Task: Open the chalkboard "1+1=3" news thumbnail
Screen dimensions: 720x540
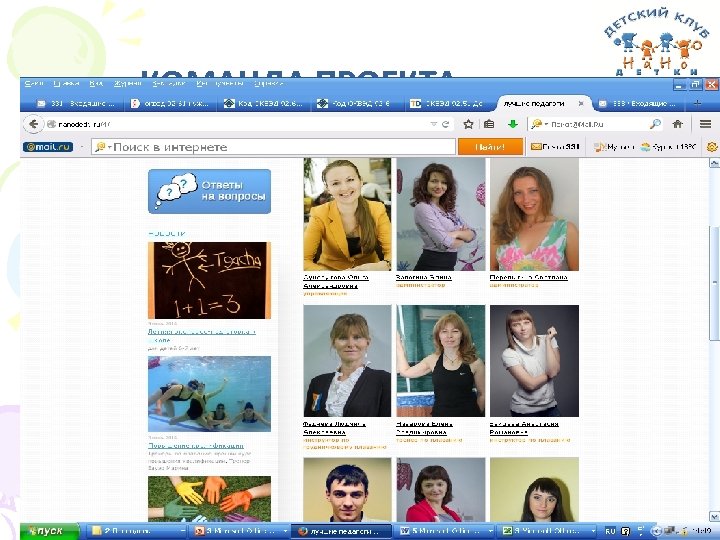Action: coord(209,280)
